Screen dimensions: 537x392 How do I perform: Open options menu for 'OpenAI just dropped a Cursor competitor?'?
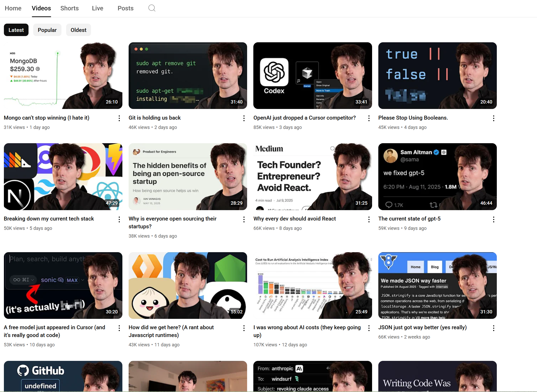pos(369,118)
